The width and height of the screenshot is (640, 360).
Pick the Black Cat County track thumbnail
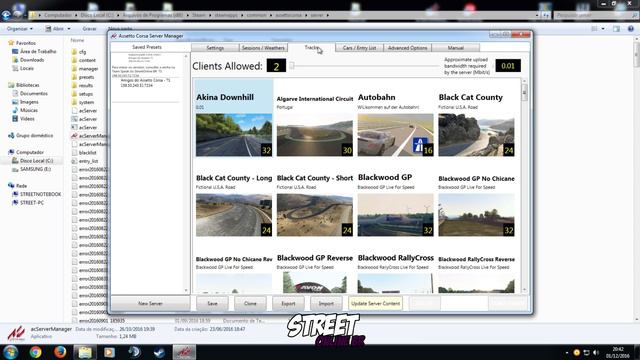[476, 135]
